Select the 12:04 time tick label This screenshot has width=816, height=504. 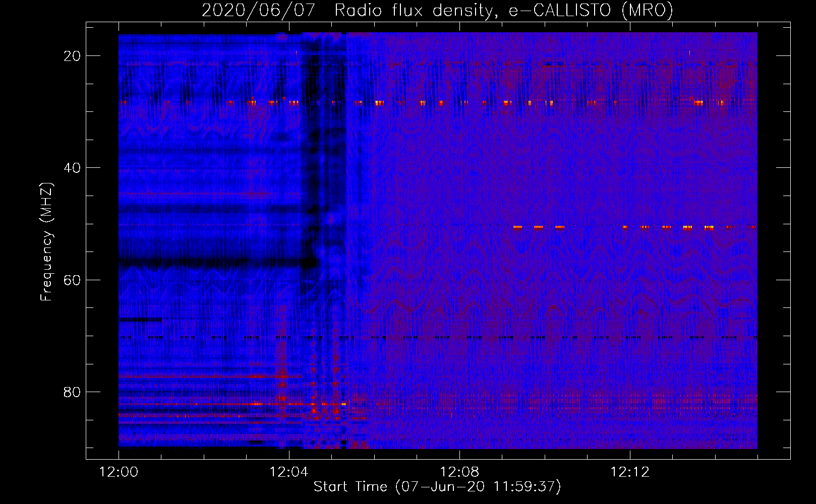tap(288, 472)
